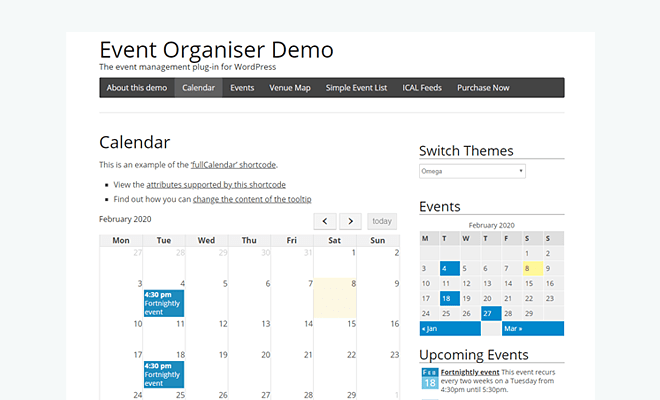Click the Feb 18 date badge in Upcoming Events
The image size is (660, 400).
coord(430,379)
